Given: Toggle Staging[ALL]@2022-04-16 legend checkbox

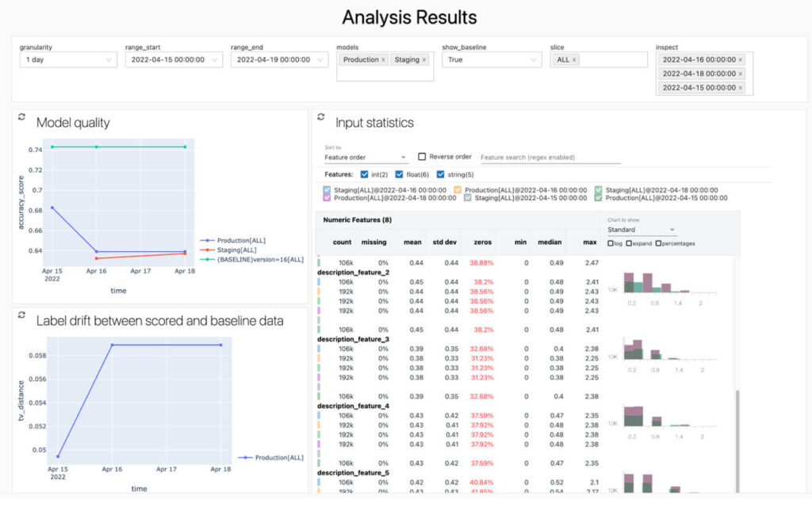Looking at the screenshot, I should (x=327, y=190).
